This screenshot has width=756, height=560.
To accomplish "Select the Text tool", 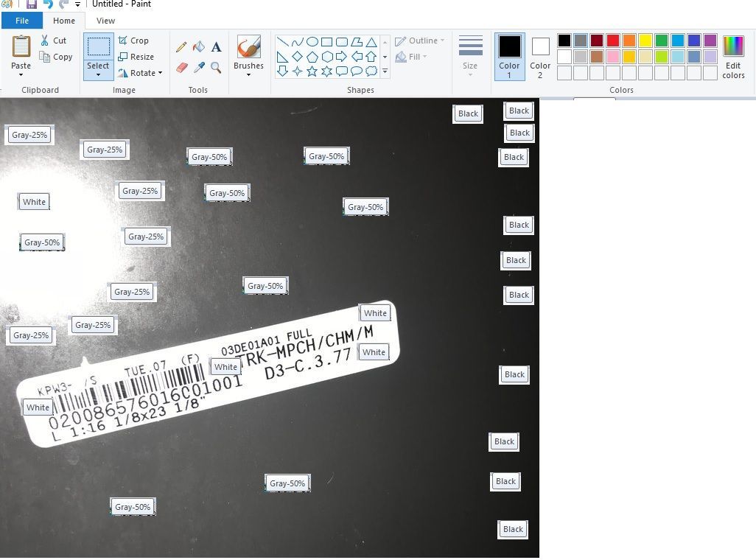I will point(216,47).
